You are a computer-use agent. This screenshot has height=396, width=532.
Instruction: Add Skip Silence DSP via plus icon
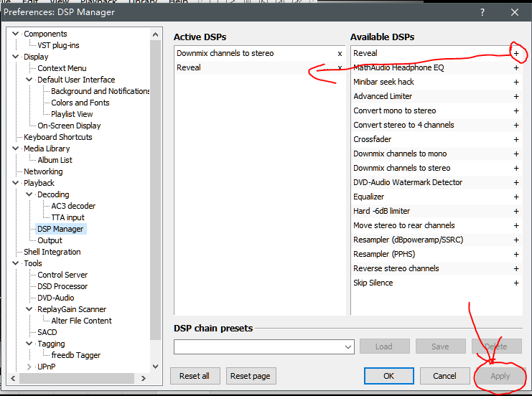click(515, 283)
